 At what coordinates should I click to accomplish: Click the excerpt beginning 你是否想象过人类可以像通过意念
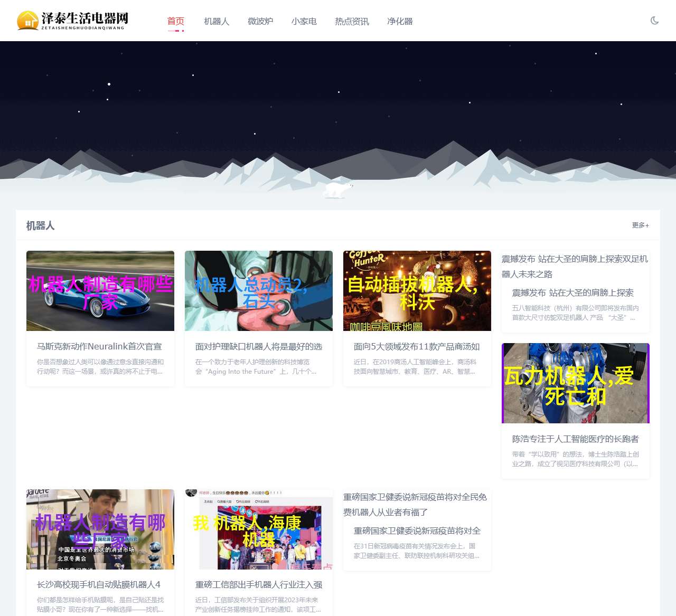[100, 367]
